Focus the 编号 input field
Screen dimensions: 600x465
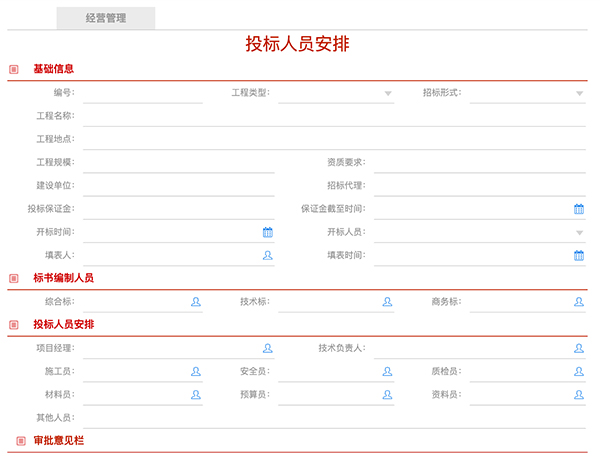[x=143, y=93]
